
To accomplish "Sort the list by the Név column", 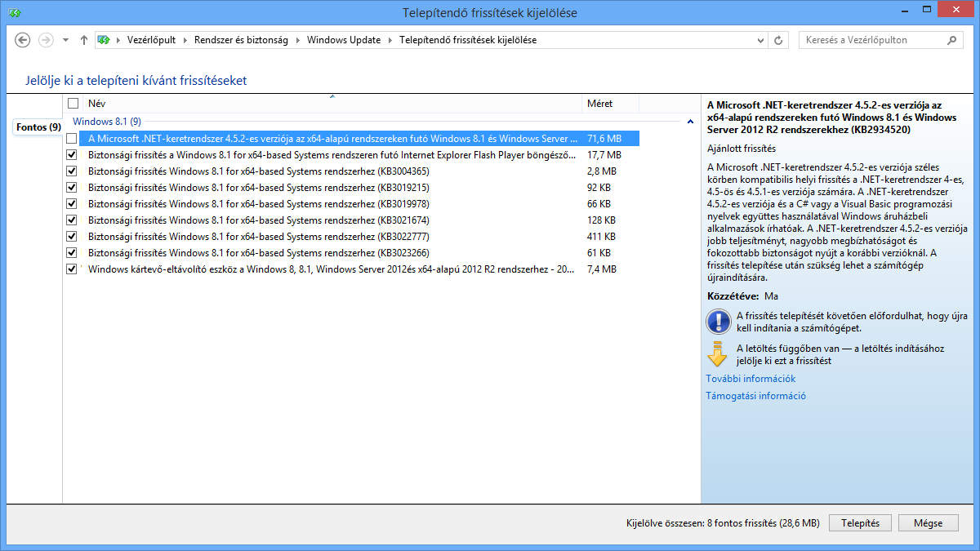I will (x=332, y=104).
